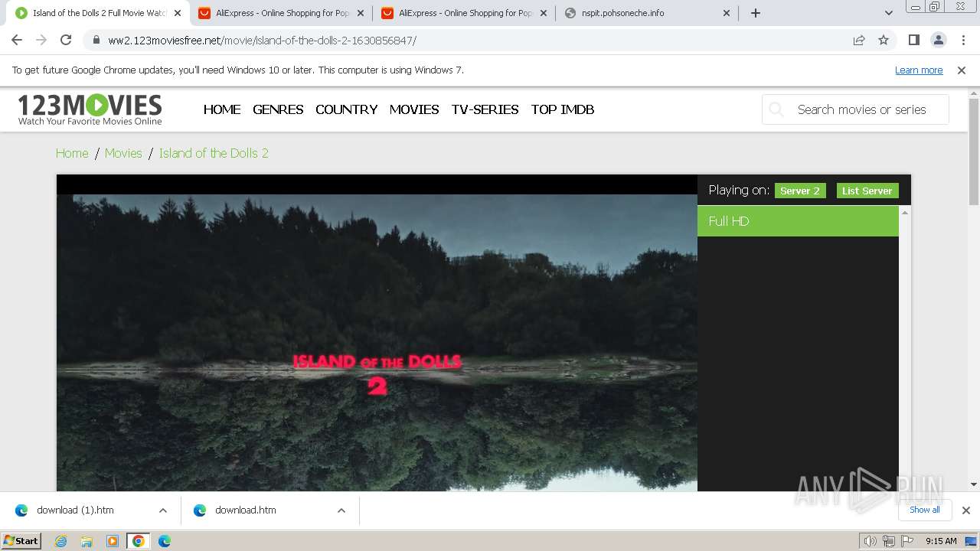Open the MOVIES menu item
This screenshot has height=551, width=980.
414,109
